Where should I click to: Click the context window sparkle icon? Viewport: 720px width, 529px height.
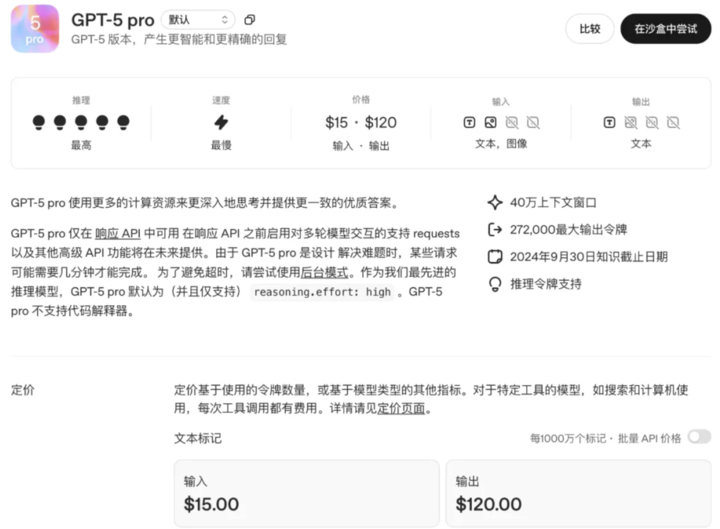[x=494, y=202]
